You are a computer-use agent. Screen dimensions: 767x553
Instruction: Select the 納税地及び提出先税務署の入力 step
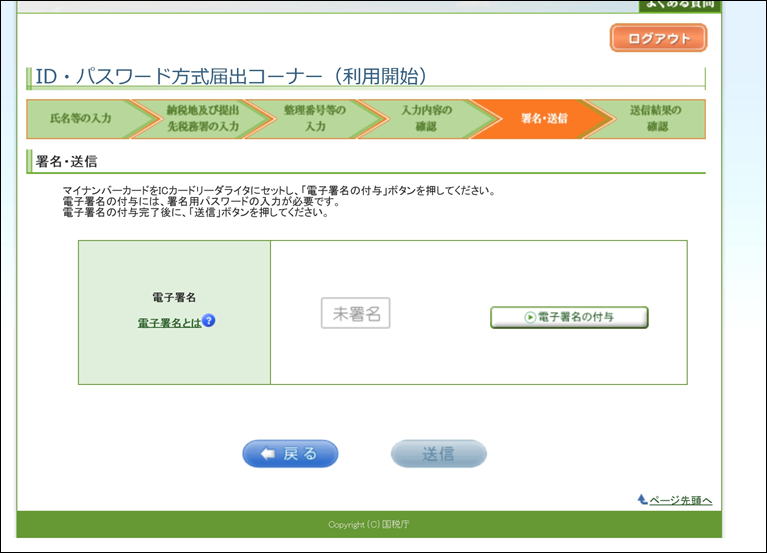click(x=203, y=119)
